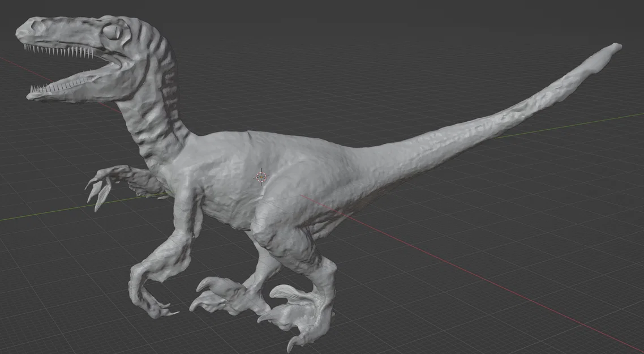Click the 3D cursor on the raptor's body

pos(261,177)
